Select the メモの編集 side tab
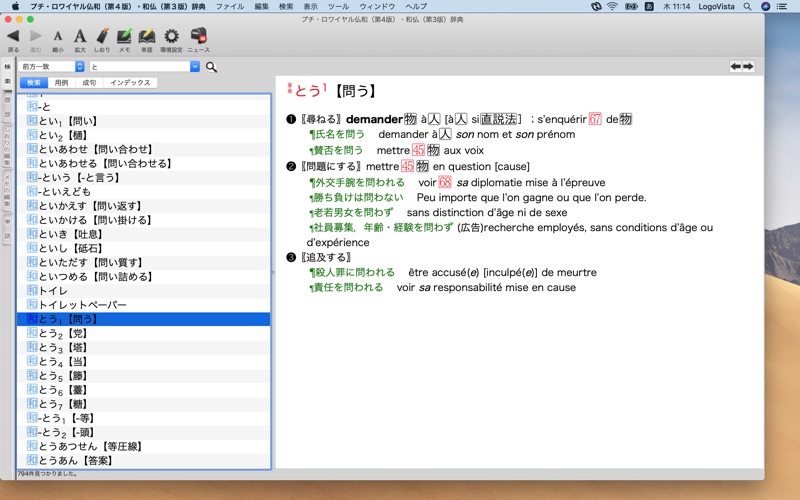Screen dimensions: 800x500 click(x=7, y=191)
